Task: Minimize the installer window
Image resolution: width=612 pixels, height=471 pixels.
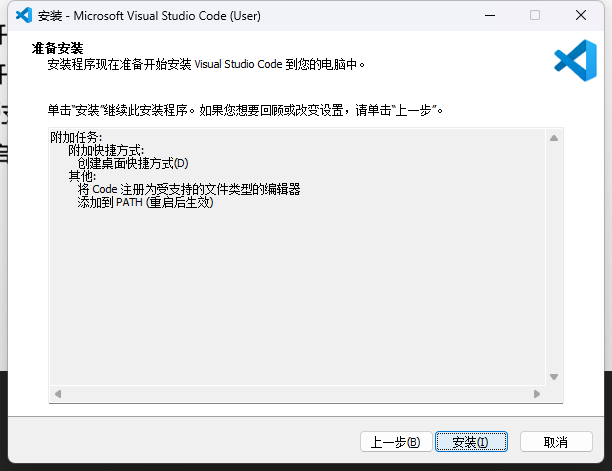Action: [x=490, y=15]
